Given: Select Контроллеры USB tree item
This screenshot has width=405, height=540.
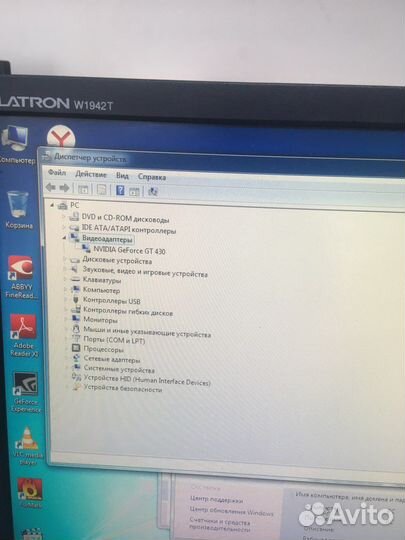Looking at the screenshot, I should tap(112, 301).
